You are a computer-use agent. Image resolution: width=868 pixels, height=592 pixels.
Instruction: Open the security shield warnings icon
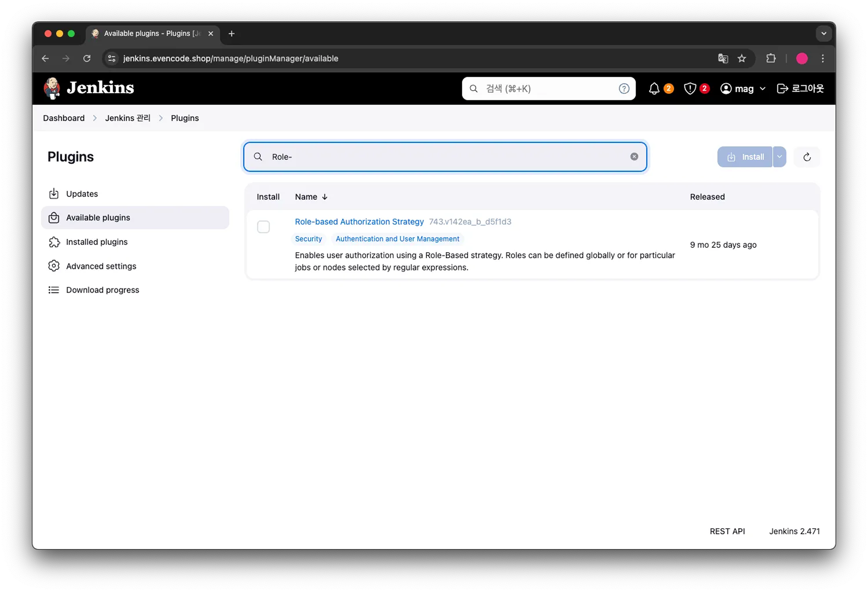click(x=690, y=89)
